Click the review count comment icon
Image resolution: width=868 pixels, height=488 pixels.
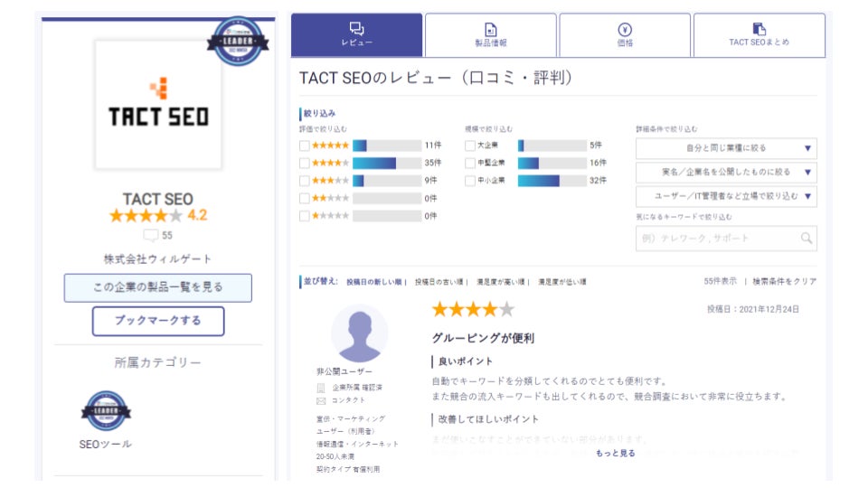click(150, 236)
